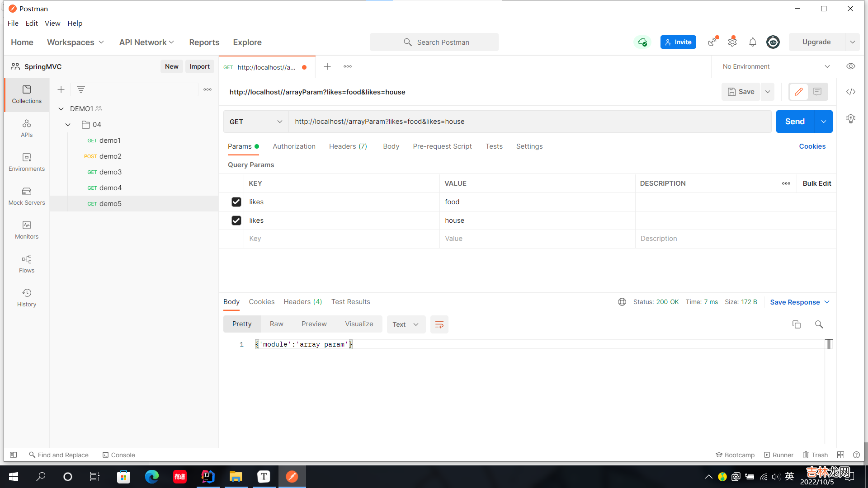
Task: Open the notifications bell icon
Action: click(x=753, y=42)
